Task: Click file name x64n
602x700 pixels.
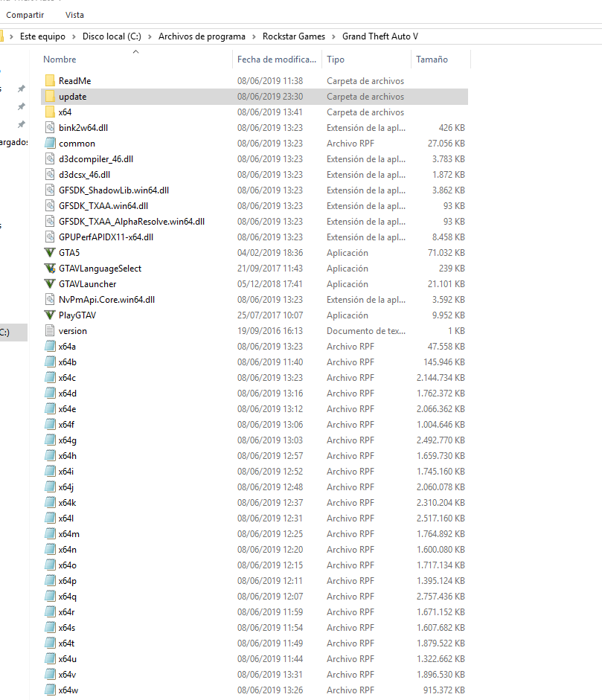Action: (x=68, y=550)
